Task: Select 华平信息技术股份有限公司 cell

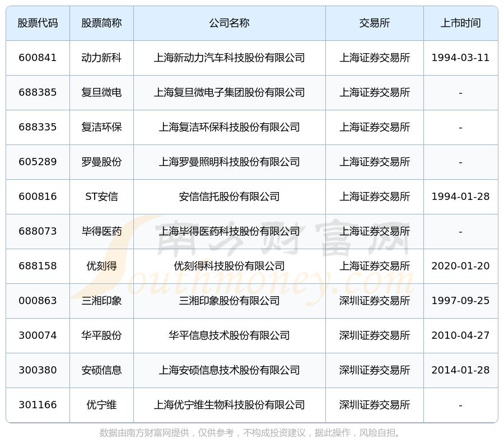Action: (x=230, y=335)
